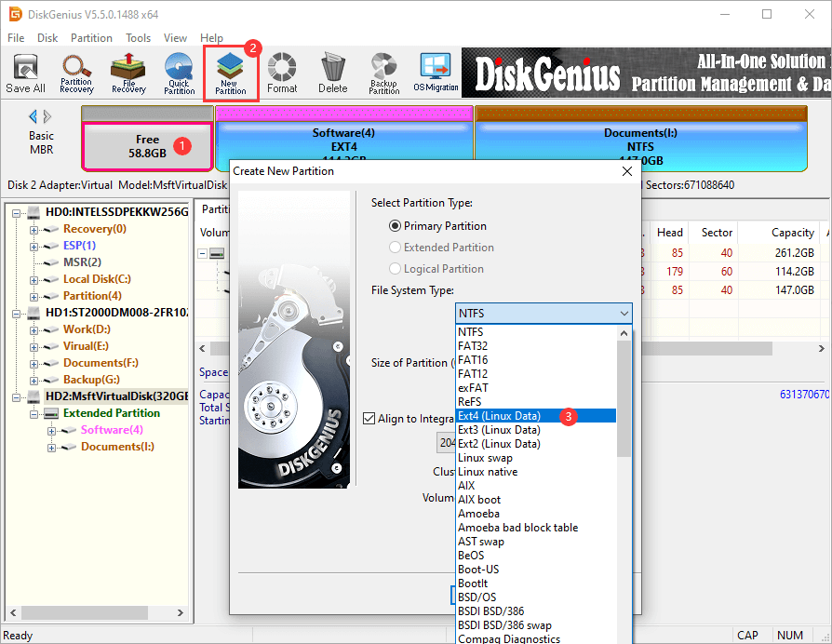Expand the Work(D:) tree node

pyautogui.click(x=34, y=329)
